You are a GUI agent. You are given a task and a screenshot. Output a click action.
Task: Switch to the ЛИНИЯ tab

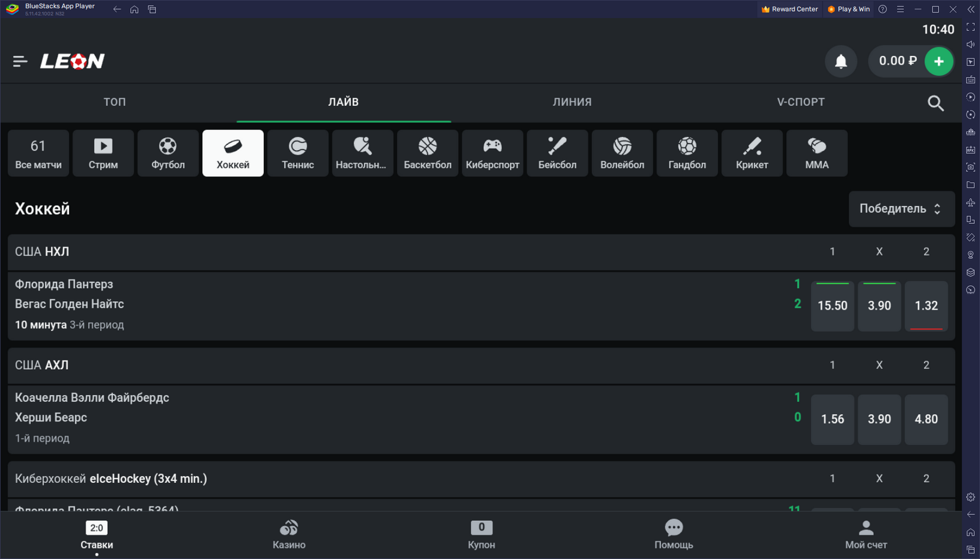click(x=572, y=102)
